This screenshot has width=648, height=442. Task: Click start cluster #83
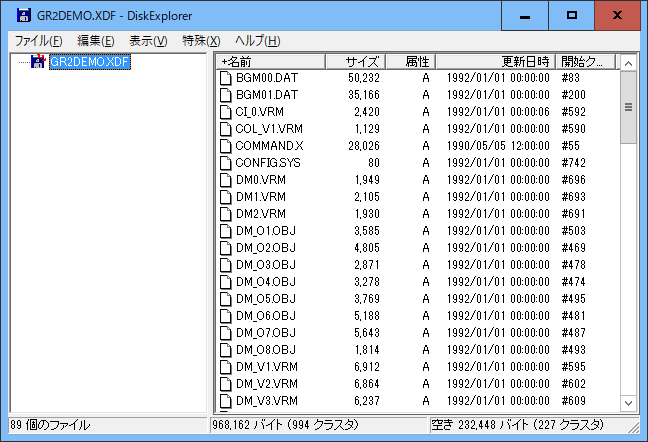coord(570,78)
